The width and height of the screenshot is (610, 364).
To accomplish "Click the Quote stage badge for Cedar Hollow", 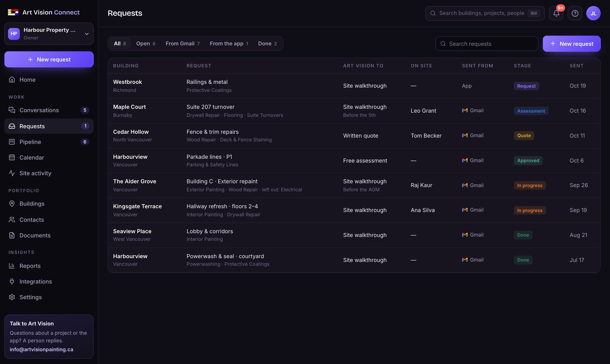I will tap(524, 136).
